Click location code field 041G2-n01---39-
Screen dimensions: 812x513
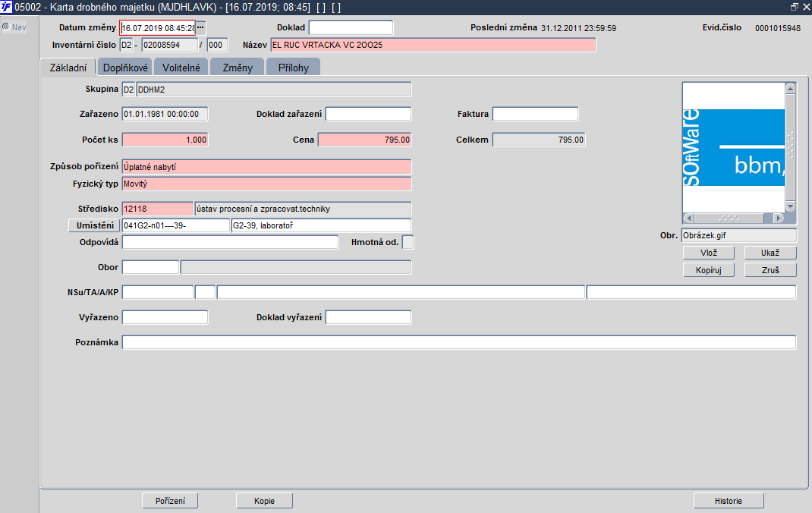tap(175, 225)
